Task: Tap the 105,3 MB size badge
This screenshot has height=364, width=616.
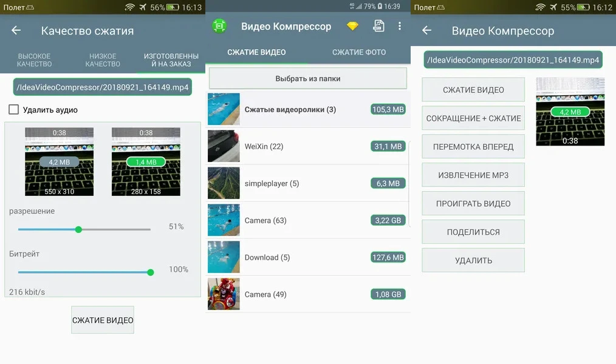Action: click(388, 109)
